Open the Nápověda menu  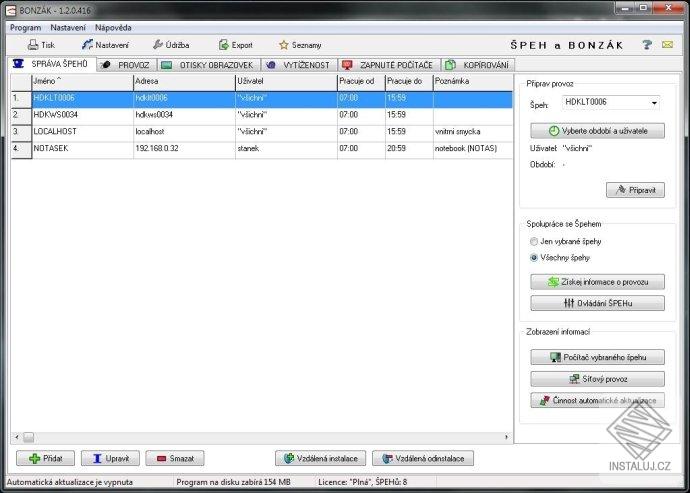click(x=113, y=28)
